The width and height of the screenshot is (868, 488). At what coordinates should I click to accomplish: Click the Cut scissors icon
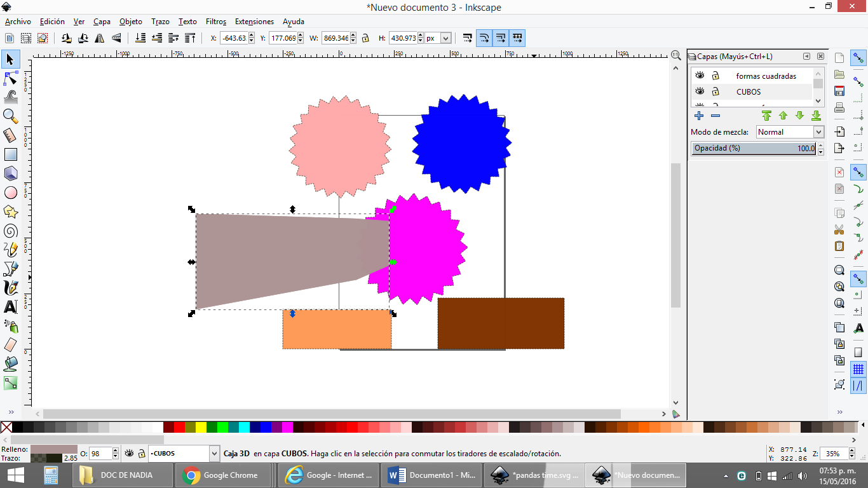[x=839, y=229]
